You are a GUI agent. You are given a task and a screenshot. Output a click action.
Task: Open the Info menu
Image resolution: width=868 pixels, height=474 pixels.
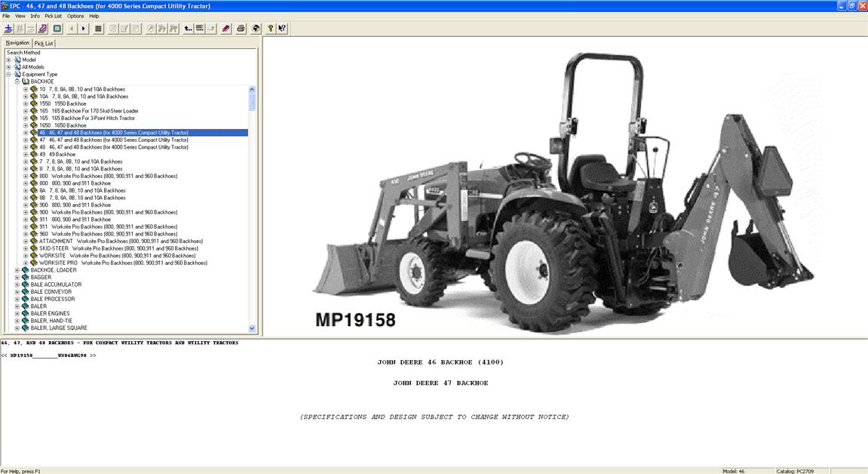[35, 16]
